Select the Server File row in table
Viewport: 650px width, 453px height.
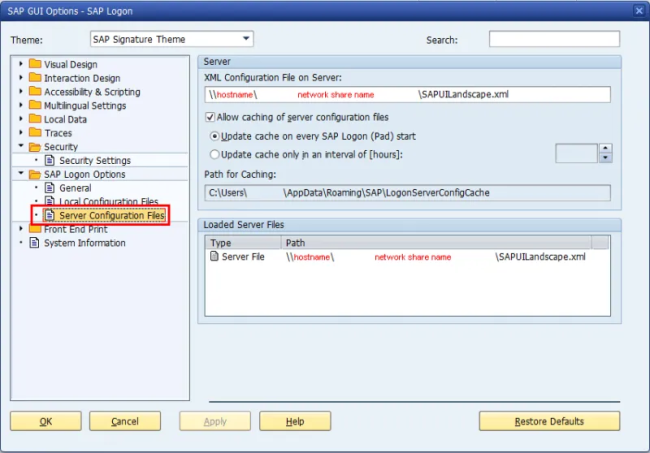407,257
